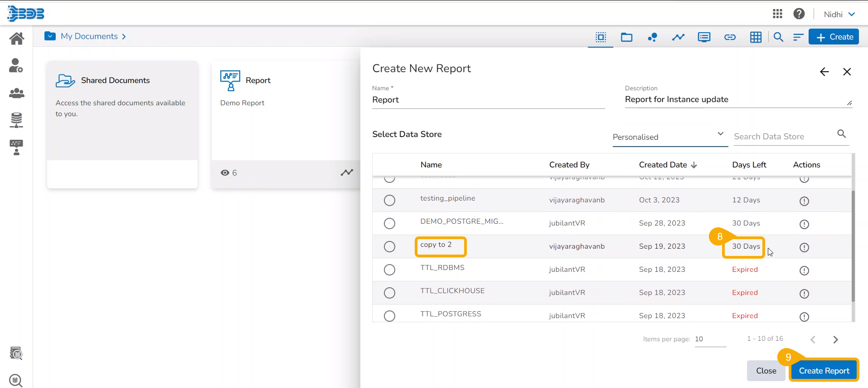
Task: Open the Nidhi user menu dropdown
Action: pos(839,15)
